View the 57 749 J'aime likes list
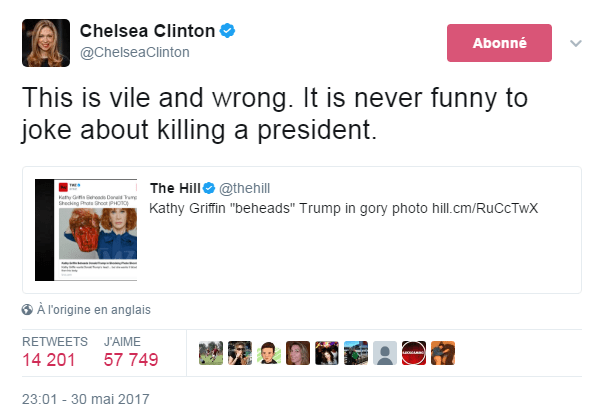This screenshot has height=416, width=603. tap(131, 359)
